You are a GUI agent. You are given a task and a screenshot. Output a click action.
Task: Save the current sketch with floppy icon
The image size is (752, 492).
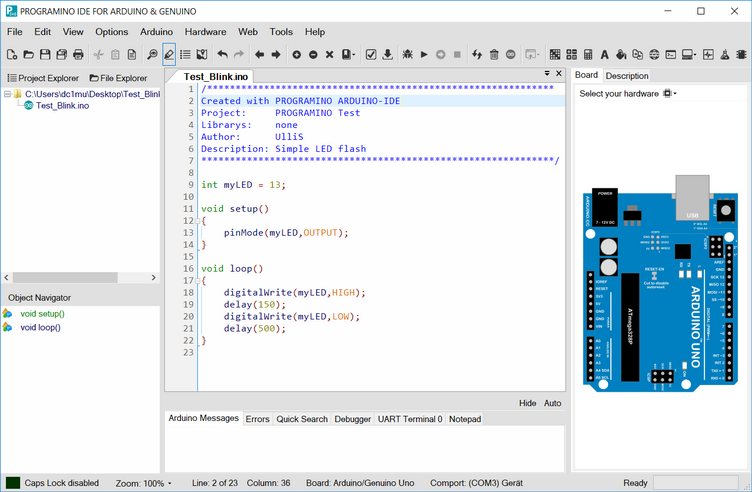(45, 55)
